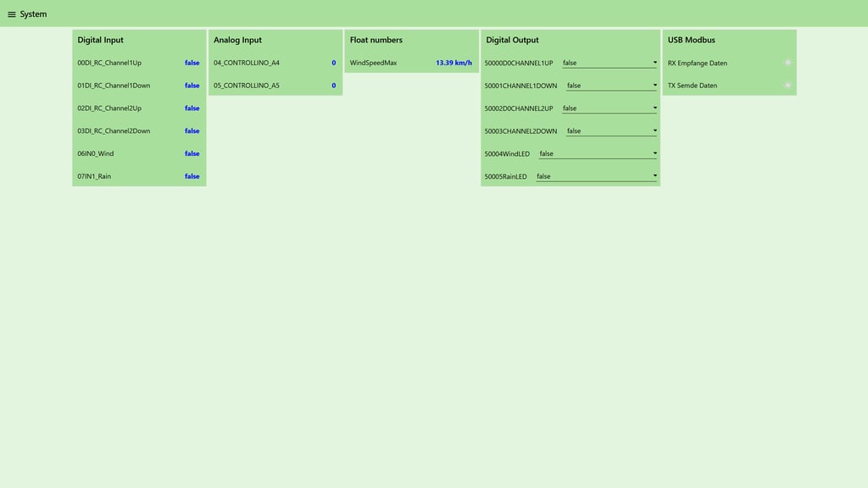The width and height of the screenshot is (868, 488).
Task: Click the USB Modbus panel header
Action: pyautogui.click(x=692, y=40)
